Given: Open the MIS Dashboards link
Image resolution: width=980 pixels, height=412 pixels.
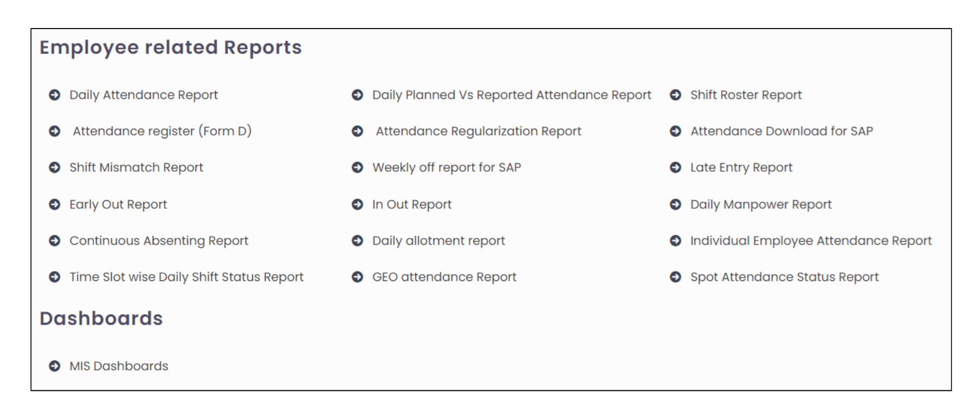Looking at the screenshot, I should point(119,366).
